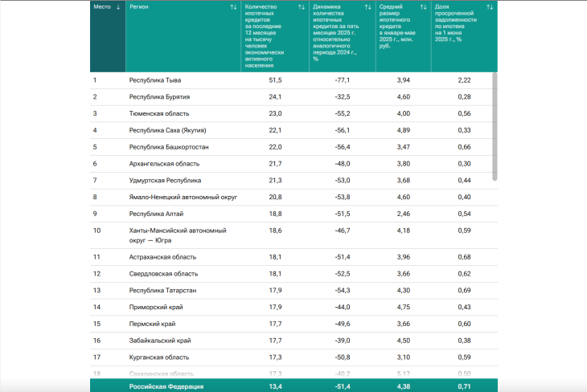This screenshot has width=587, height=392.
Task: Select Республика Башкортостан in the table
Action: coord(168,147)
